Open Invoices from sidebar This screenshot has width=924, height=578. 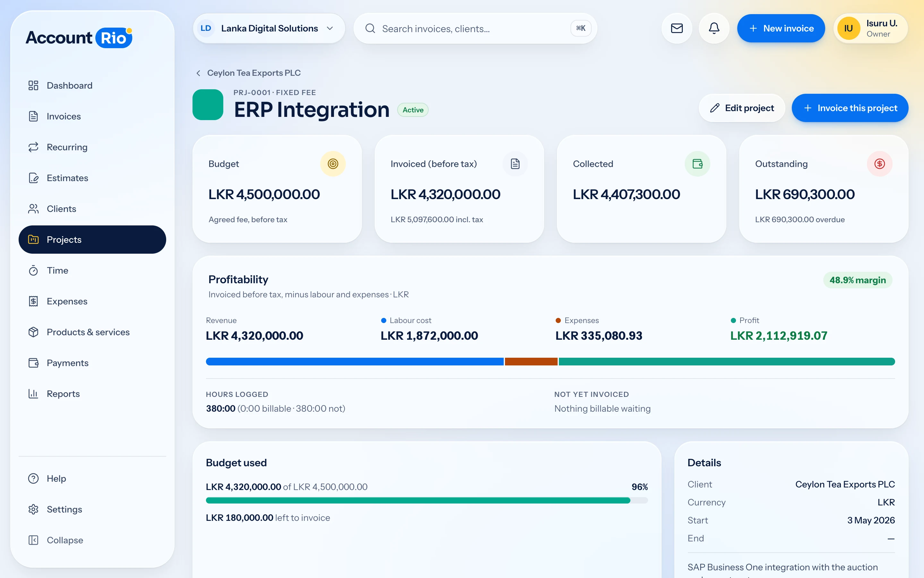click(92, 116)
